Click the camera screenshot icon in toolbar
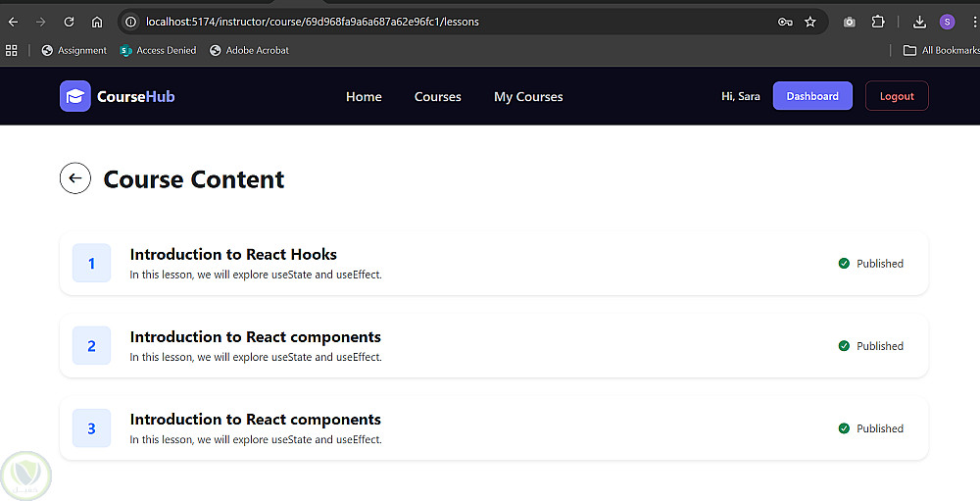The width and height of the screenshot is (980, 501). (x=849, y=22)
